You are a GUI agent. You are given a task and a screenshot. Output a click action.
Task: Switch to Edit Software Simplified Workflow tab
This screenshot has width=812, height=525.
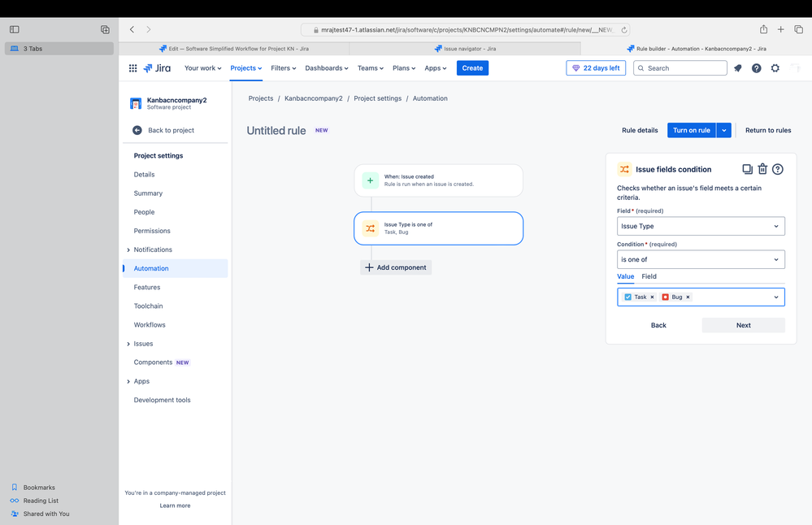(x=233, y=49)
